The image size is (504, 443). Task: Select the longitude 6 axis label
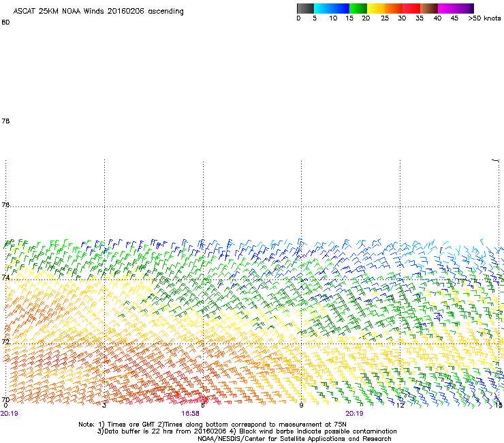(203, 405)
